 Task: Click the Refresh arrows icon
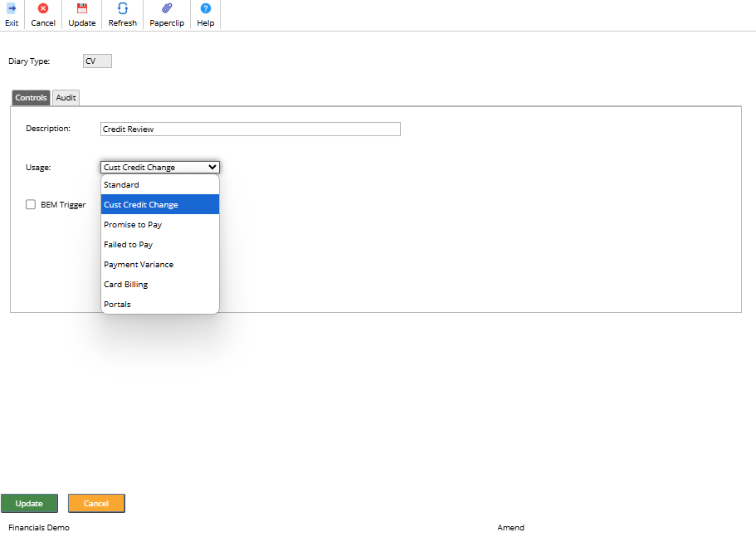[123, 8]
